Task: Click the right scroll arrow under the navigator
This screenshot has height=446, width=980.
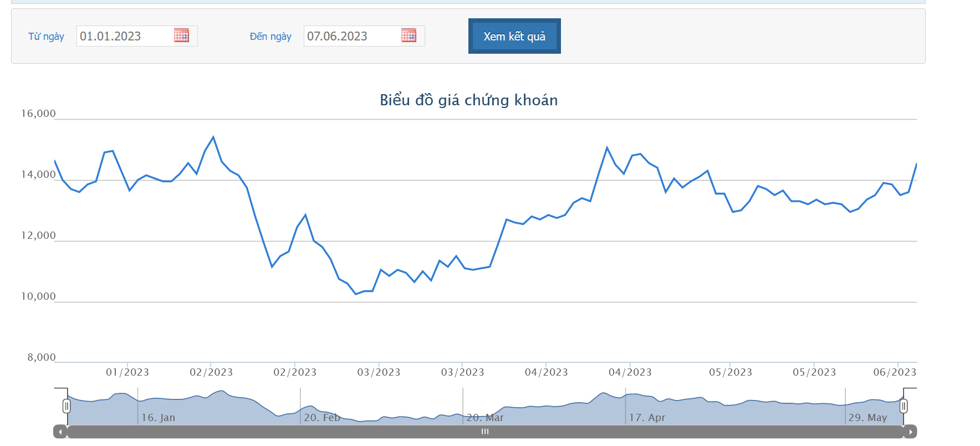Action: (x=910, y=432)
